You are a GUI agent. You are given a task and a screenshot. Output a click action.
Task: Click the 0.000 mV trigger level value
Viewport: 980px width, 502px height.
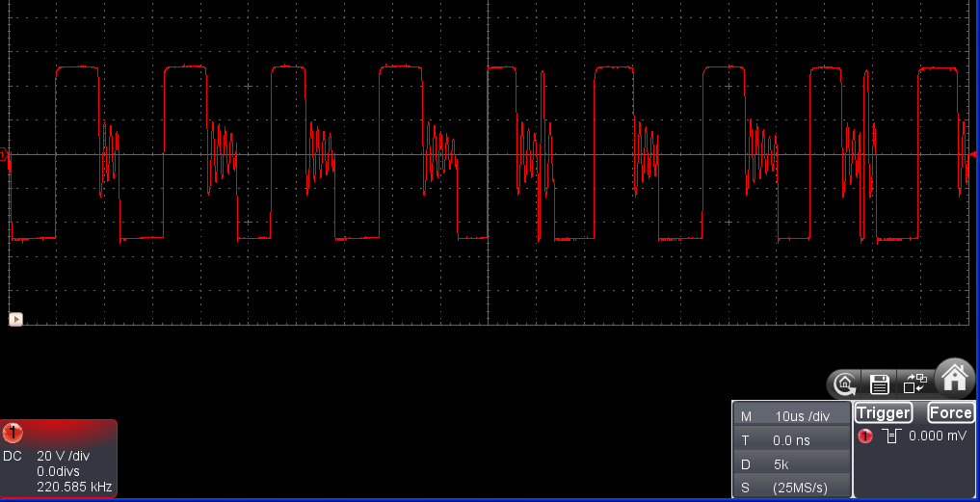pos(938,436)
